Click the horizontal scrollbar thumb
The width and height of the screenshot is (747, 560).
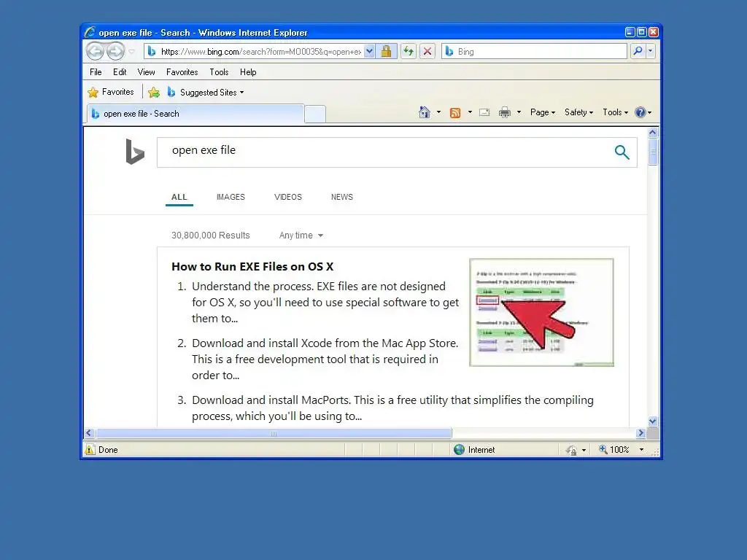[274, 433]
